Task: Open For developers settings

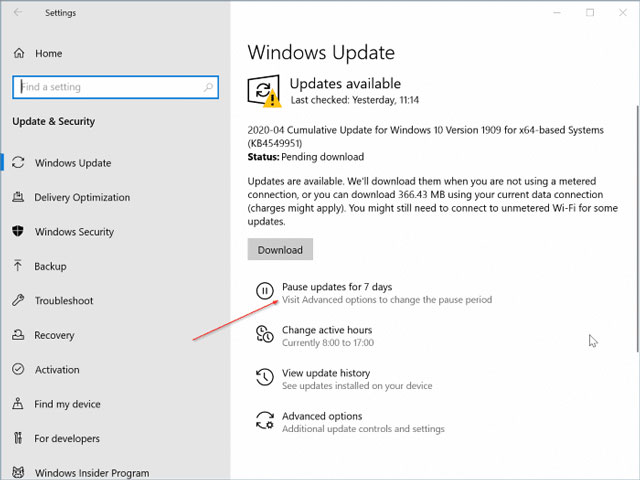Action: click(67, 438)
